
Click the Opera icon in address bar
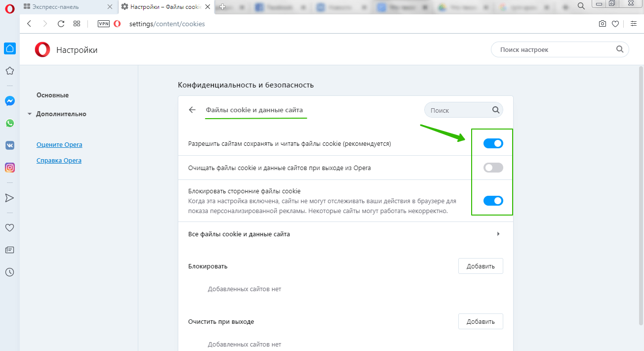click(x=117, y=24)
